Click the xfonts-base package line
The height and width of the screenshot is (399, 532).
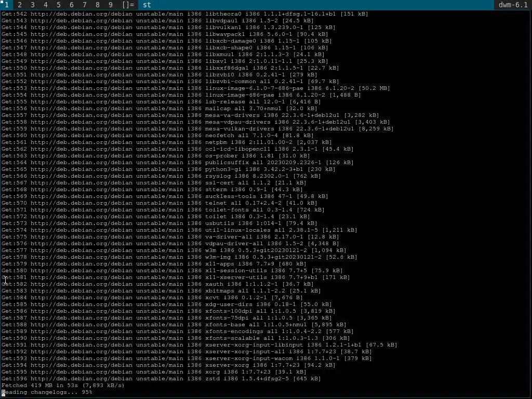pyautogui.click(x=174, y=324)
